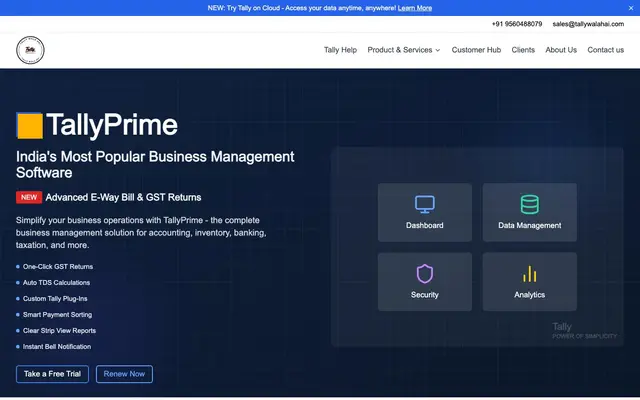This screenshot has height=400, width=640.
Task: Expand the Product & Services dropdown chevron
Action: coord(438,50)
